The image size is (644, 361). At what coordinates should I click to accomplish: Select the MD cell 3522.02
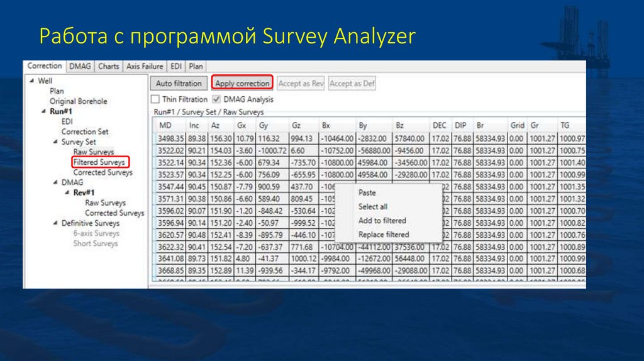coord(171,151)
